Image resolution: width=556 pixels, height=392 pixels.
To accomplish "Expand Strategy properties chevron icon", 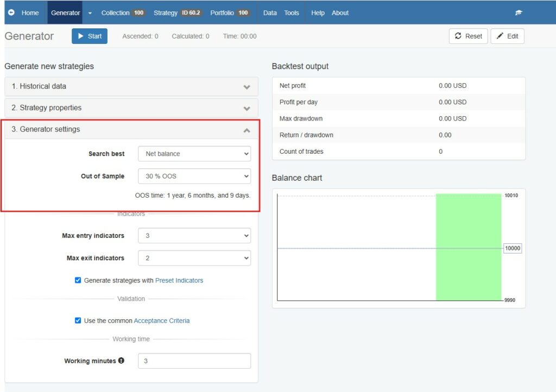I will (x=247, y=109).
